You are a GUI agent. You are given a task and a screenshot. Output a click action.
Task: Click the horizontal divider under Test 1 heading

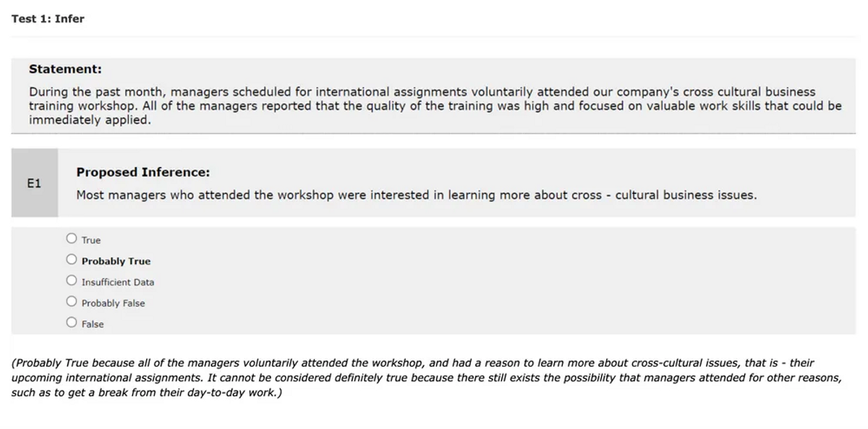[x=434, y=37]
